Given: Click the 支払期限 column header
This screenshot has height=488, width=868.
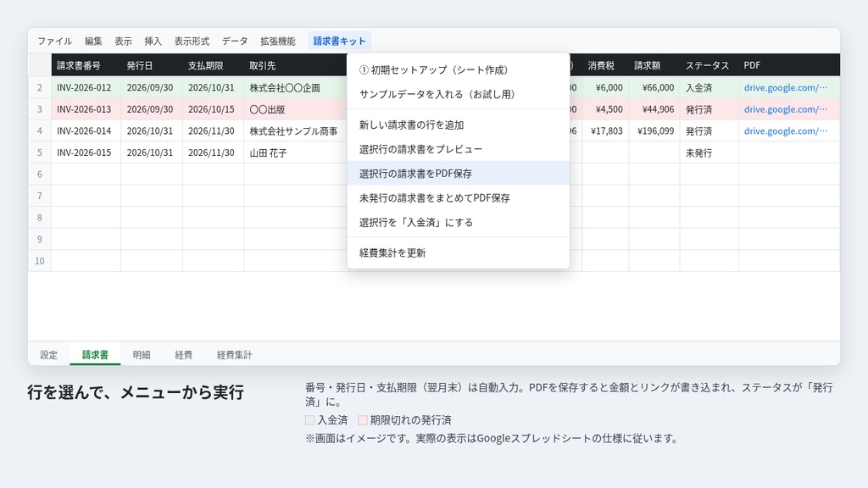Looking at the screenshot, I should (213, 65).
